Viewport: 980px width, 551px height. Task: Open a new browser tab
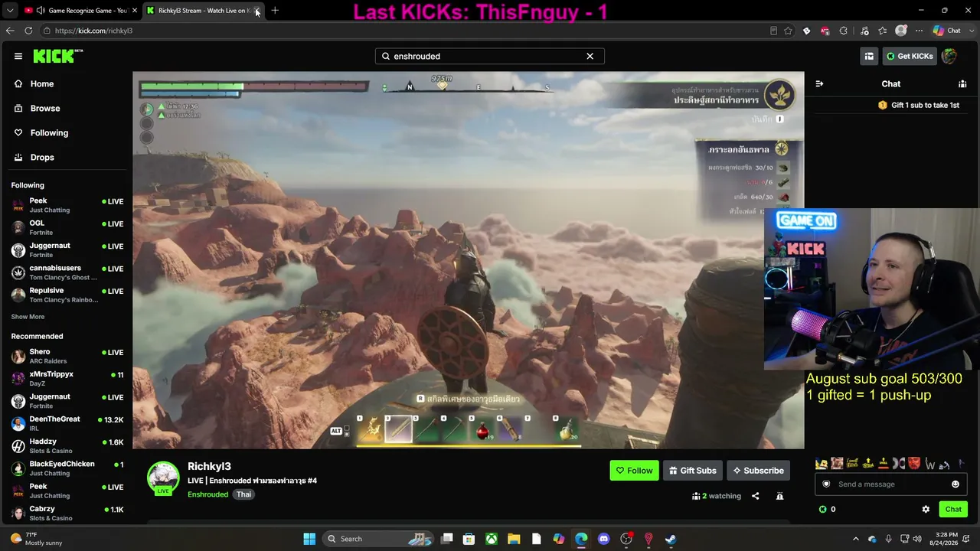coord(275,11)
